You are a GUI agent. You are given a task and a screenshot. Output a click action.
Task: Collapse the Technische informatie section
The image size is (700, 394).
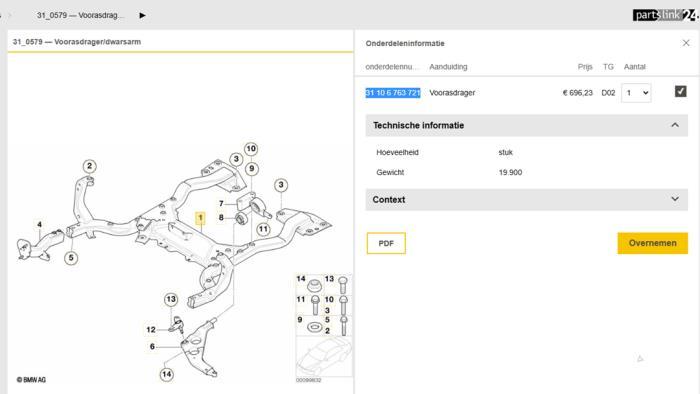tap(675, 125)
